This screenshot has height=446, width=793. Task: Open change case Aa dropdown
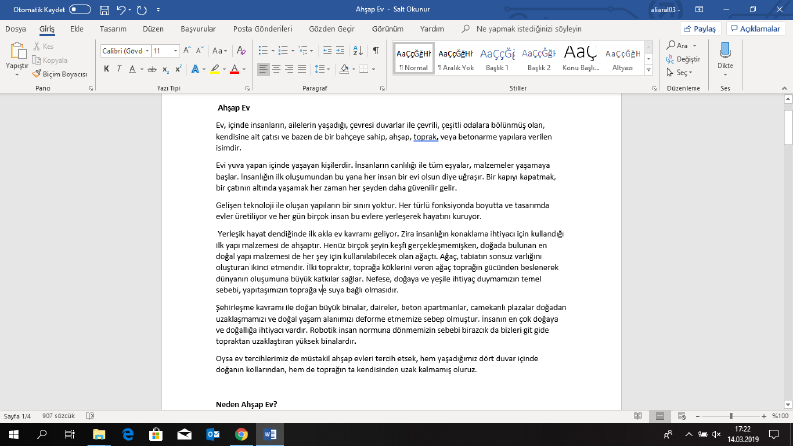click(x=219, y=51)
